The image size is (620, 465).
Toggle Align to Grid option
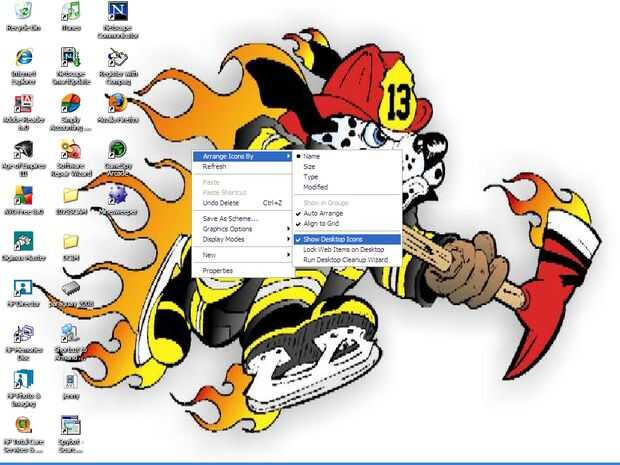(347, 223)
